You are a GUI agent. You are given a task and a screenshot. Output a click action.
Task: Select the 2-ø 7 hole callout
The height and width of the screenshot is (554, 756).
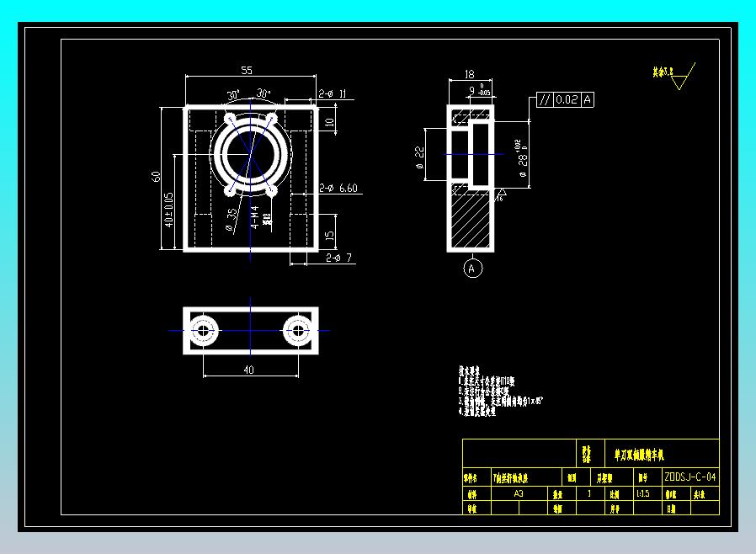click(x=339, y=258)
